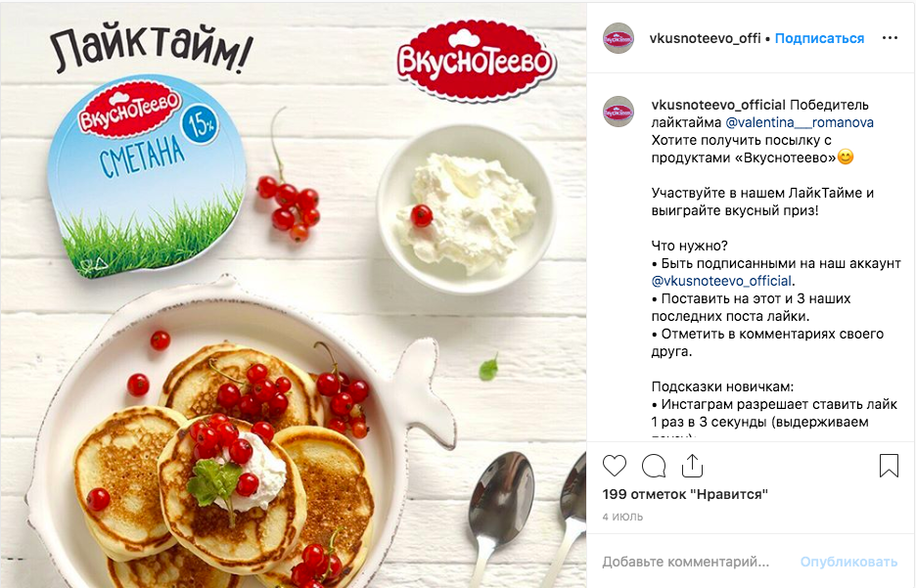Image resolution: width=916 pixels, height=588 pixels.
Task: Follow account via Подписаться
Action: pyautogui.click(x=819, y=38)
